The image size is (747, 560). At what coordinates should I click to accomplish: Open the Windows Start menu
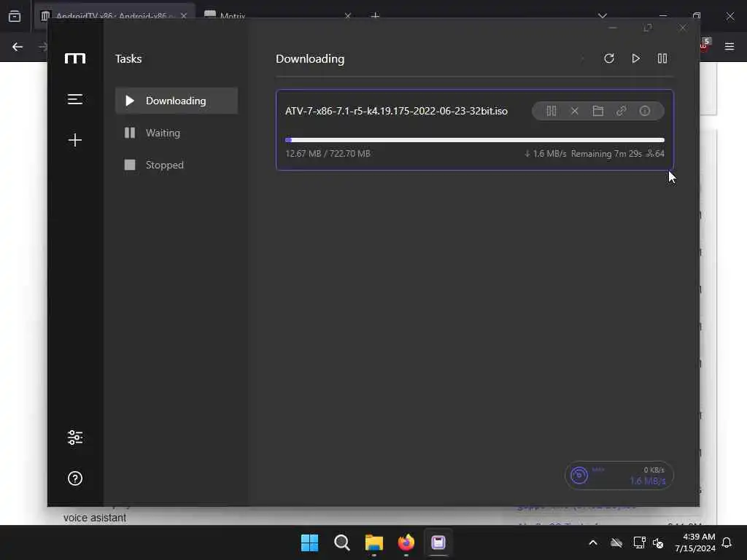click(x=309, y=542)
